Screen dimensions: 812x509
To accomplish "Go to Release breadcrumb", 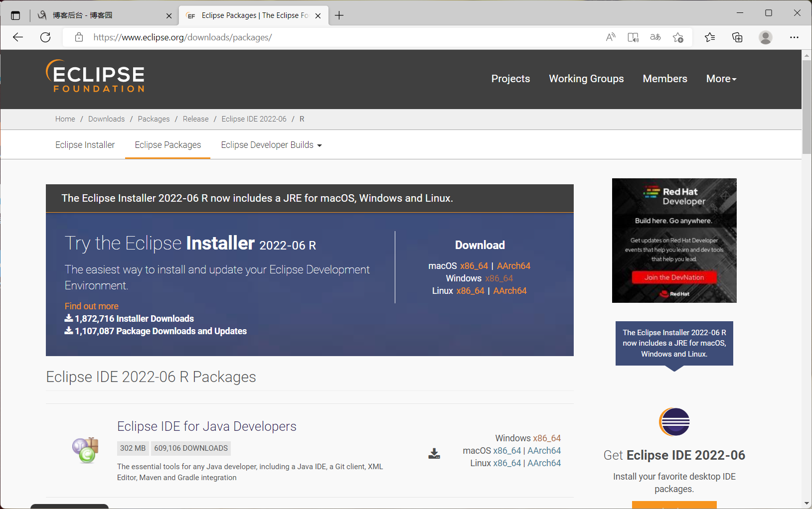I will (196, 119).
